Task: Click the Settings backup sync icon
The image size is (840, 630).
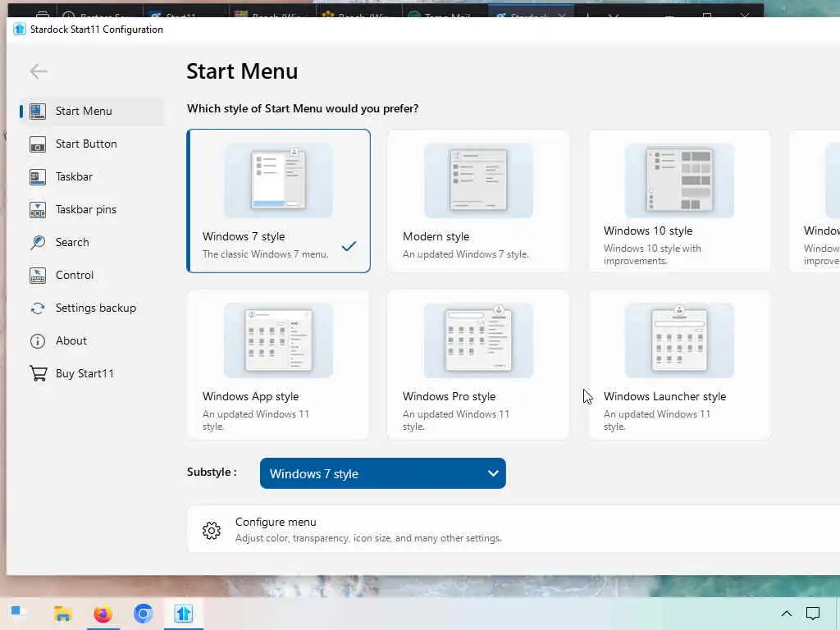Action: click(38, 308)
